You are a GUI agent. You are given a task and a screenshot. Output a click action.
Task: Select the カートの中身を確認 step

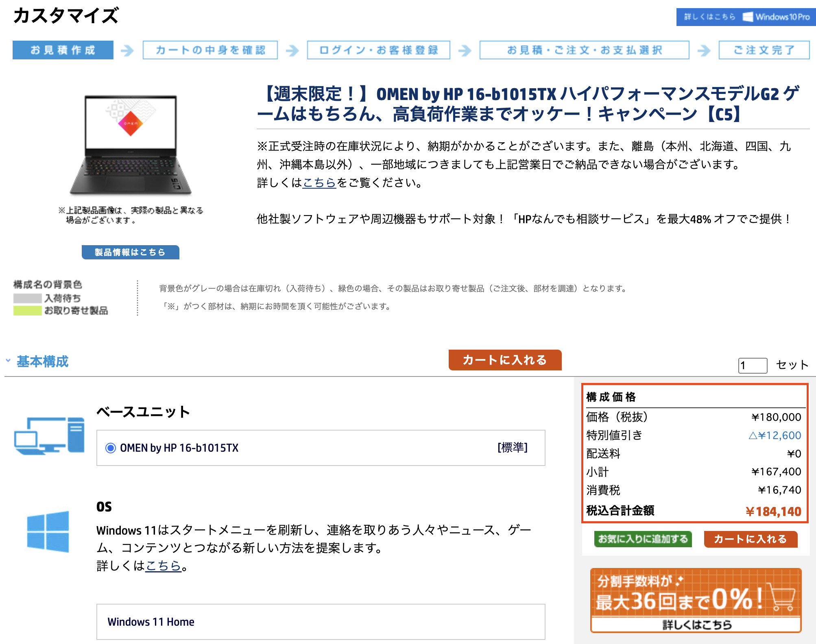click(x=210, y=50)
